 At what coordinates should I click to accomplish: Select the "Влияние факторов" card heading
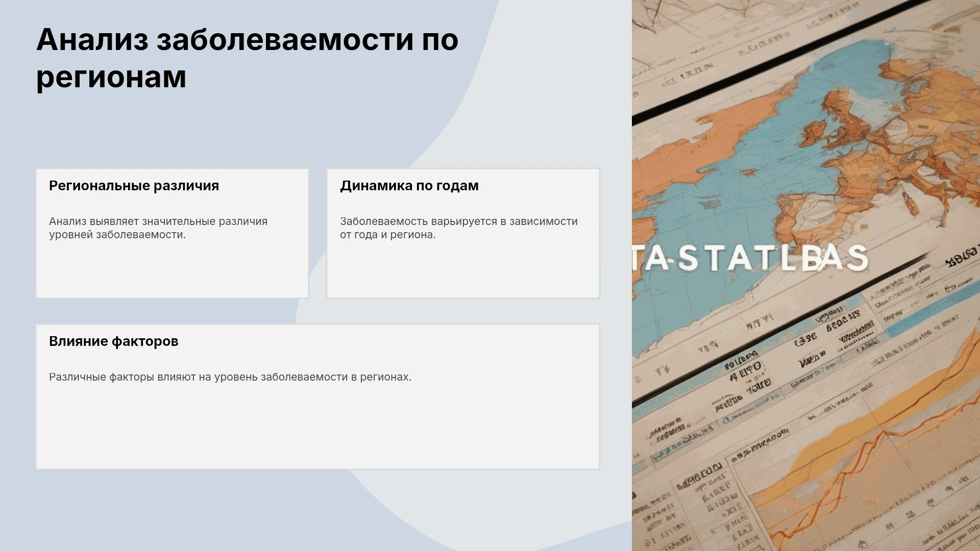pos(113,341)
